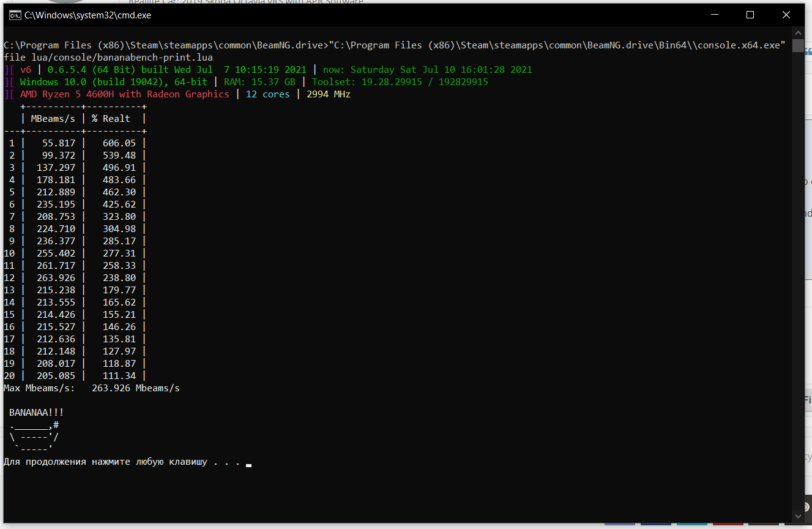Screen dimensions: 812x529
Task: Click the 'BANANAA!!!' text
Action: click(37, 413)
